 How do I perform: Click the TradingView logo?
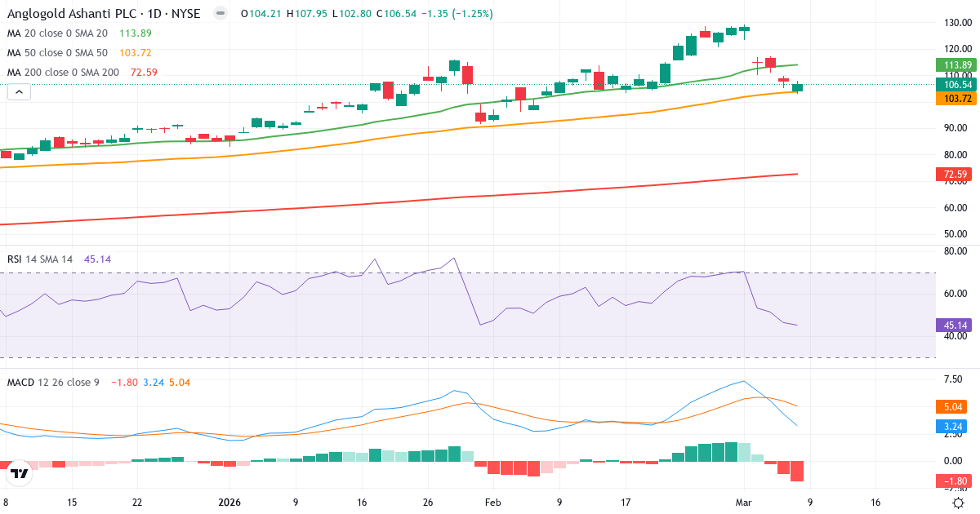18,471
